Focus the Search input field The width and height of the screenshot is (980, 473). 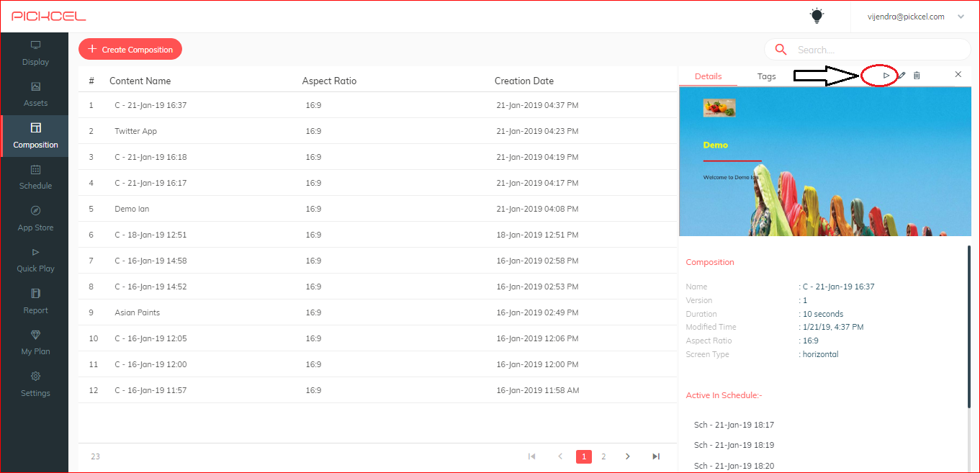click(878, 50)
